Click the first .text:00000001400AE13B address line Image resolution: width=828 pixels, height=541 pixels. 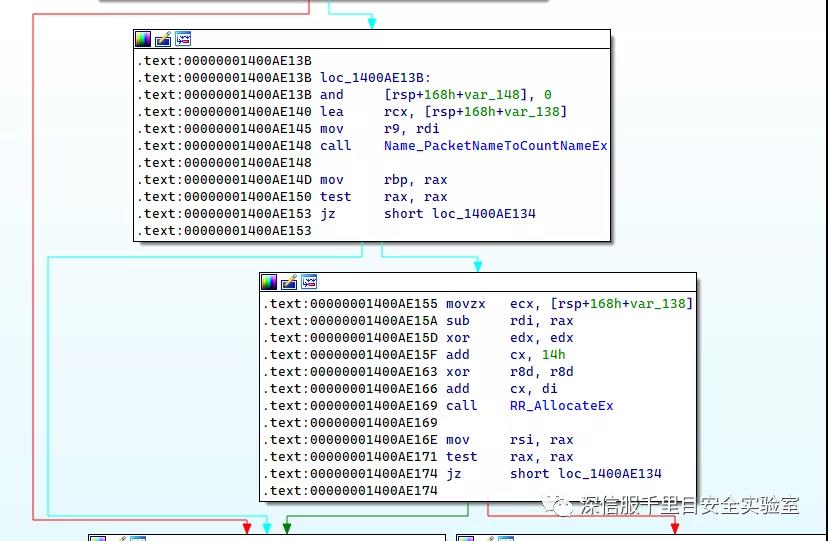coord(224,61)
